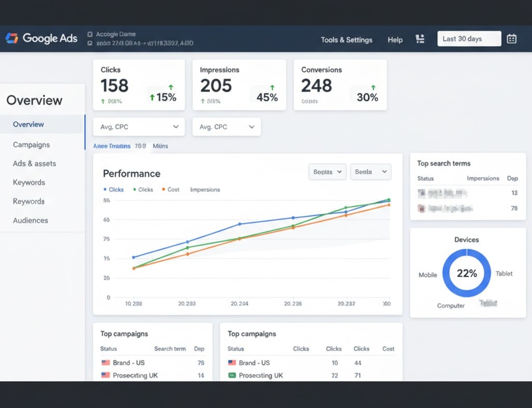Open Ads & assets in the sidebar
The width and height of the screenshot is (532, 408).
[34, 164]
